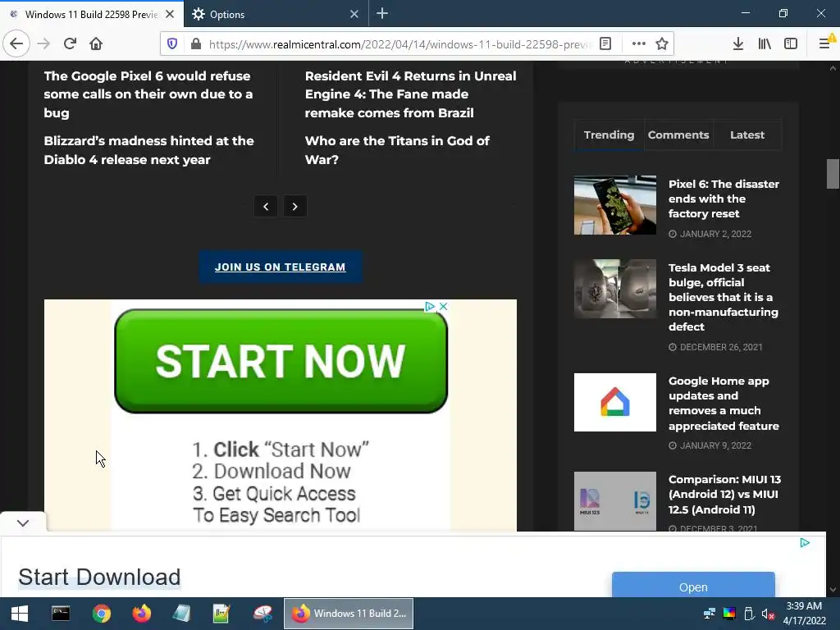The image size is (840, 630).
Task: Open the downloads panel
Action: 737,44
